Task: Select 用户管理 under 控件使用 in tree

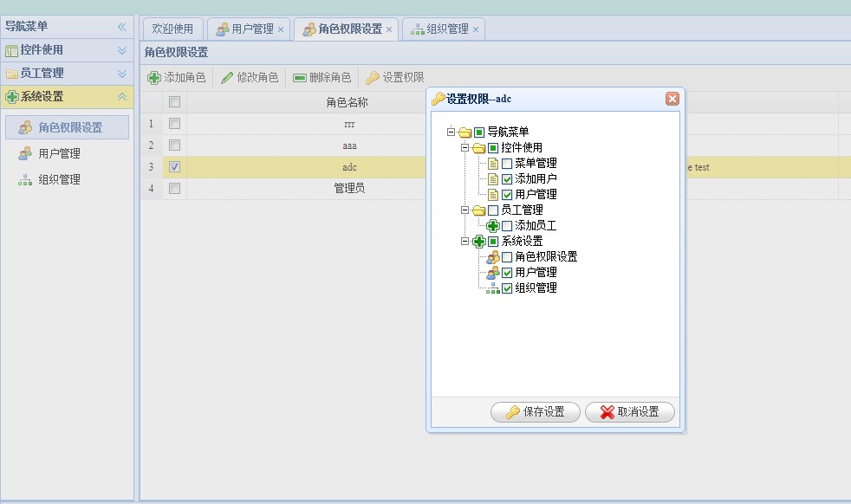Action: point(536,195)
